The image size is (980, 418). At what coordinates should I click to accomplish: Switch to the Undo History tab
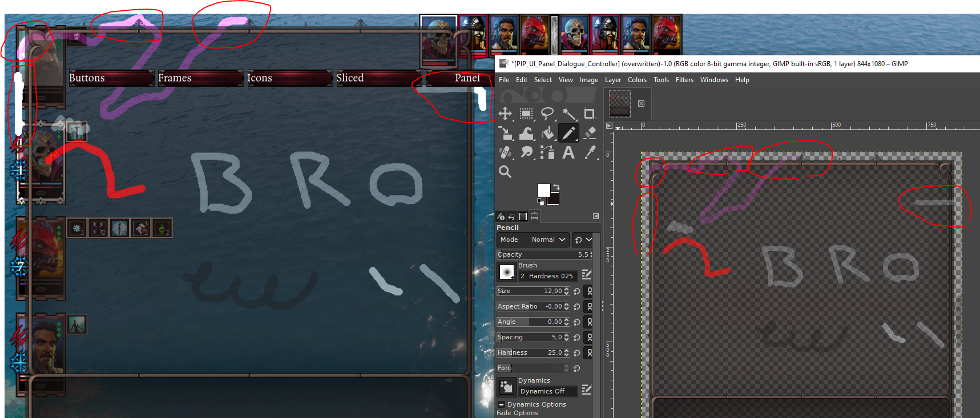click(x=512, y=217)
